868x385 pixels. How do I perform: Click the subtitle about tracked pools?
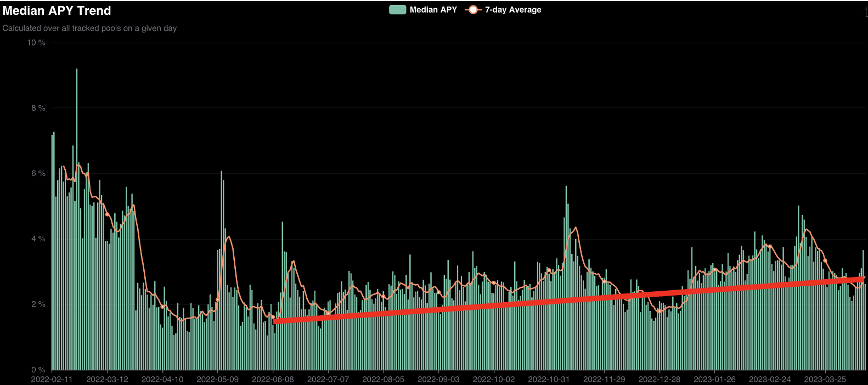tap(89, 28)
